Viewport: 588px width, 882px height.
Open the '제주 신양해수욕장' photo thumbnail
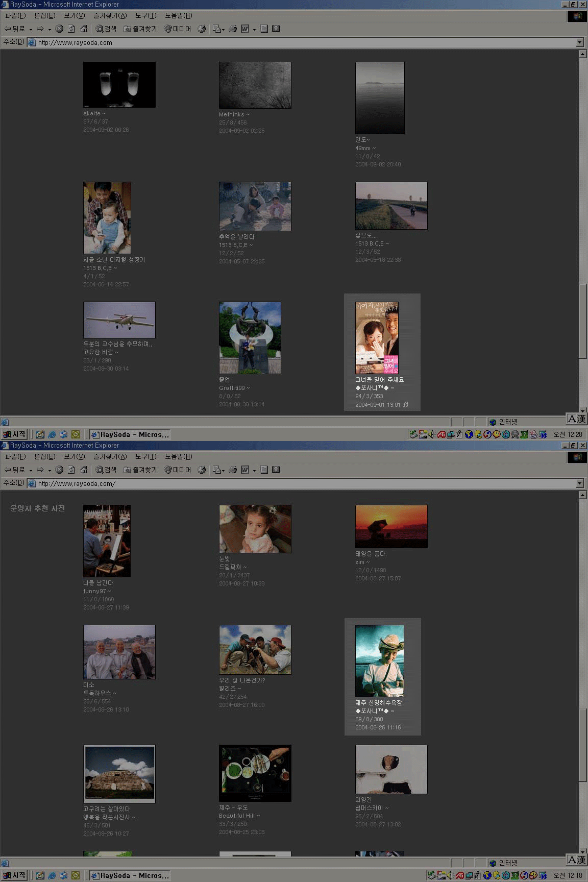click(x=379, y=660)
